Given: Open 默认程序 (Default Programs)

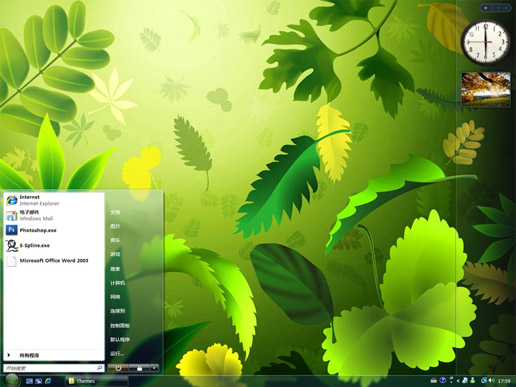Looking at the screenshot, I should click(x=120, y=340).
